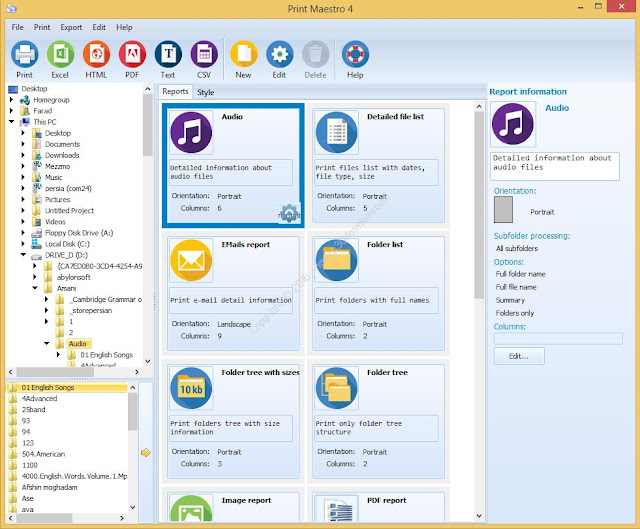Select persia (com24) network item
This screenshot has height=529, width=640.
[68, 188]
